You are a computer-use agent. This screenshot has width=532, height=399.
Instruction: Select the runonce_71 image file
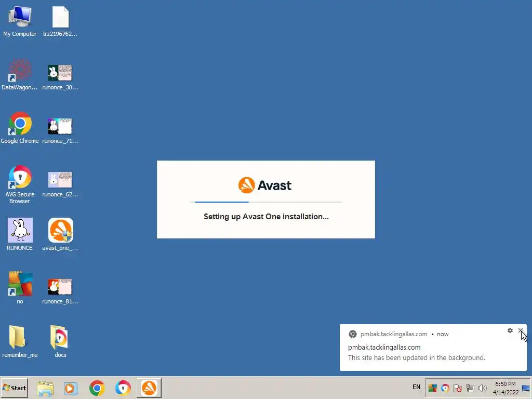coord(60,130)
